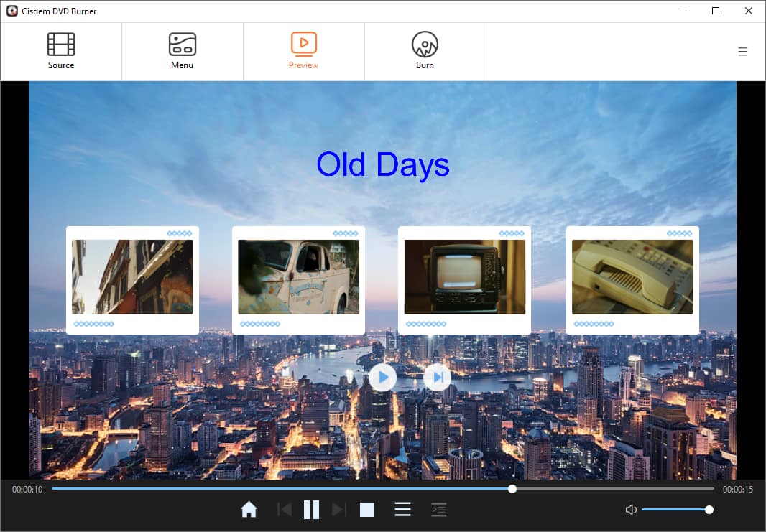
Task: Open the chapter playlist icon
Action: 438,510
